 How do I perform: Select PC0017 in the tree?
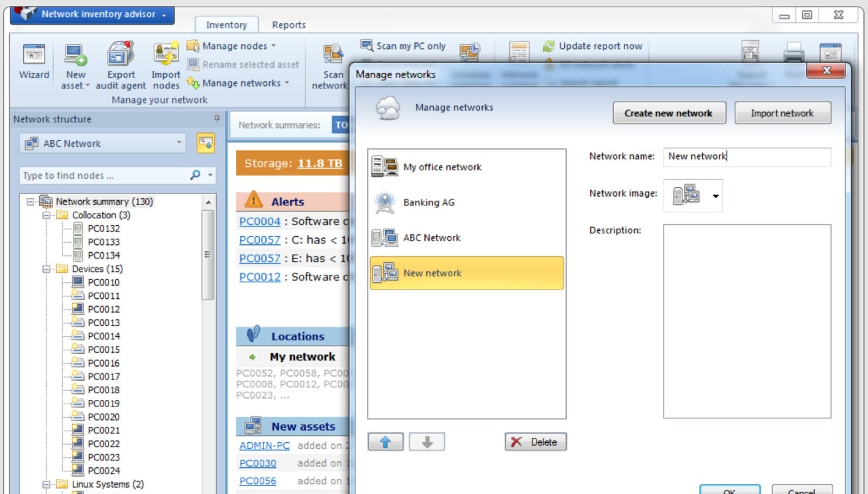pyautogui.click(x=104, y=376)
